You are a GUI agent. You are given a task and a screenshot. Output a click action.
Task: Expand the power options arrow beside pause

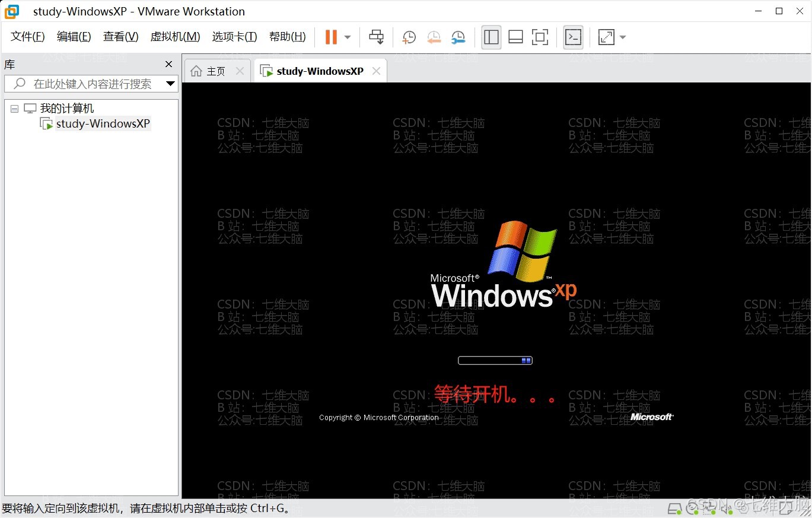[x=348, y=37]
